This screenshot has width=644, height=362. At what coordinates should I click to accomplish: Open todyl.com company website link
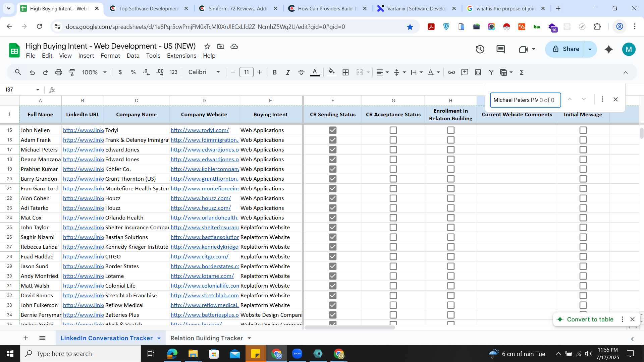pos(200,130)
